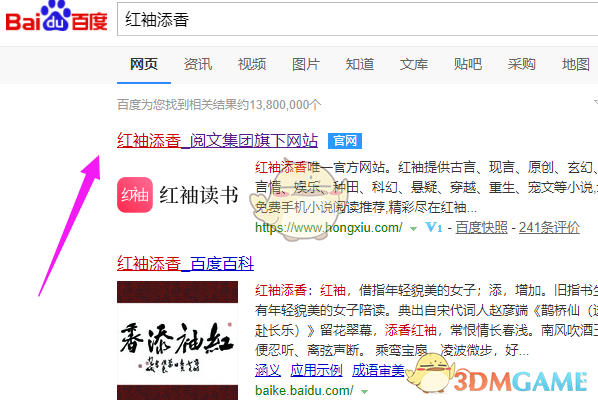This screenshot has height=400, width=598.
Task: Click the 红袖读书 logo text
Action: pos(199,195)
